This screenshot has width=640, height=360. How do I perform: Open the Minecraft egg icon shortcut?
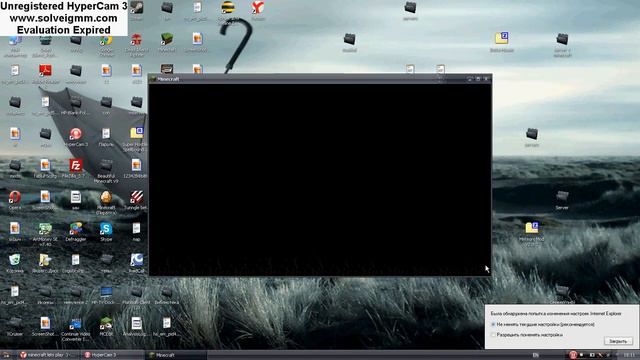tap(106, 197)
